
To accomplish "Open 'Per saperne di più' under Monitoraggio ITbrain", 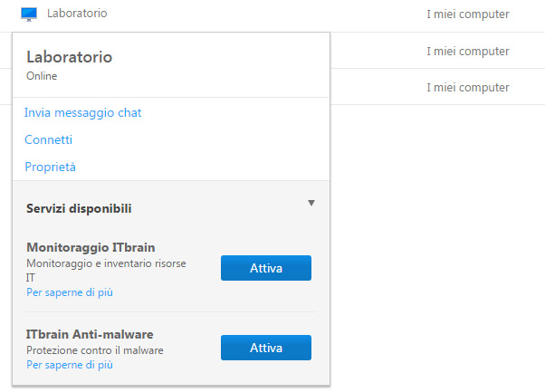I will (70, 292).
